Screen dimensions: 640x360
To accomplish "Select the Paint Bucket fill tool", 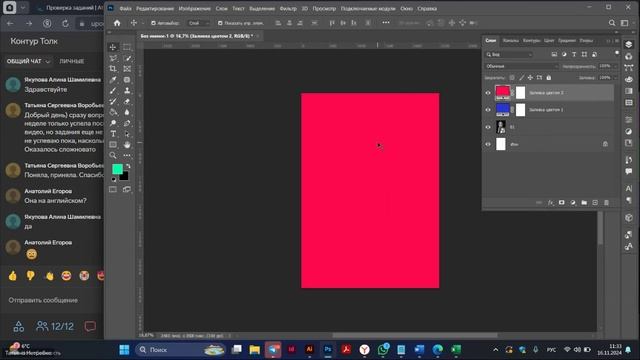I will (x=113, y=112).
